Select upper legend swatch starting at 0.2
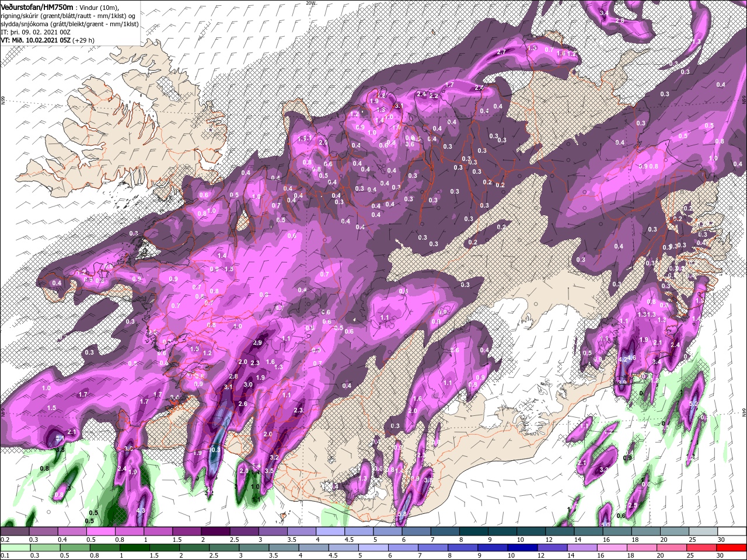 click(15, 531)
